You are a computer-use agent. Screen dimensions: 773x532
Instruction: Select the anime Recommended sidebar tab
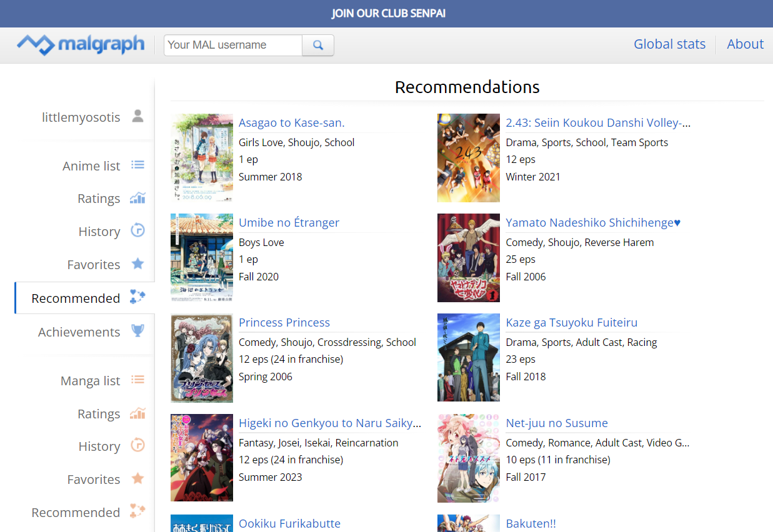pos(76,298)
